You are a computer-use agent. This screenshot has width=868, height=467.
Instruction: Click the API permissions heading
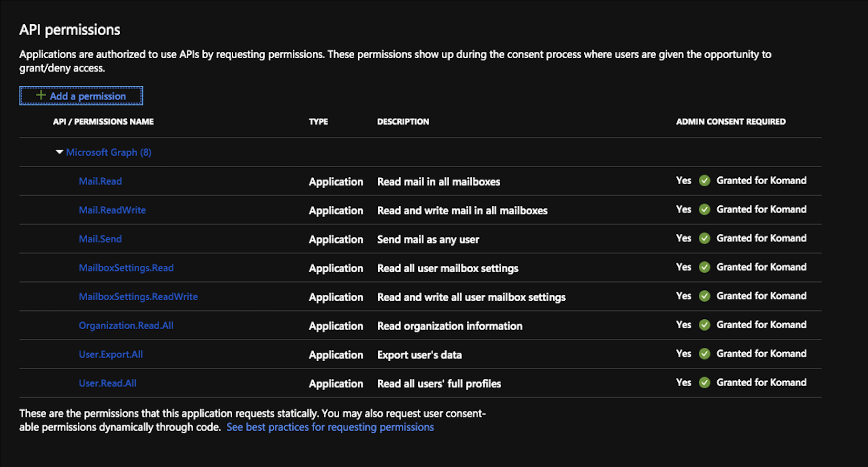[70, 30]
